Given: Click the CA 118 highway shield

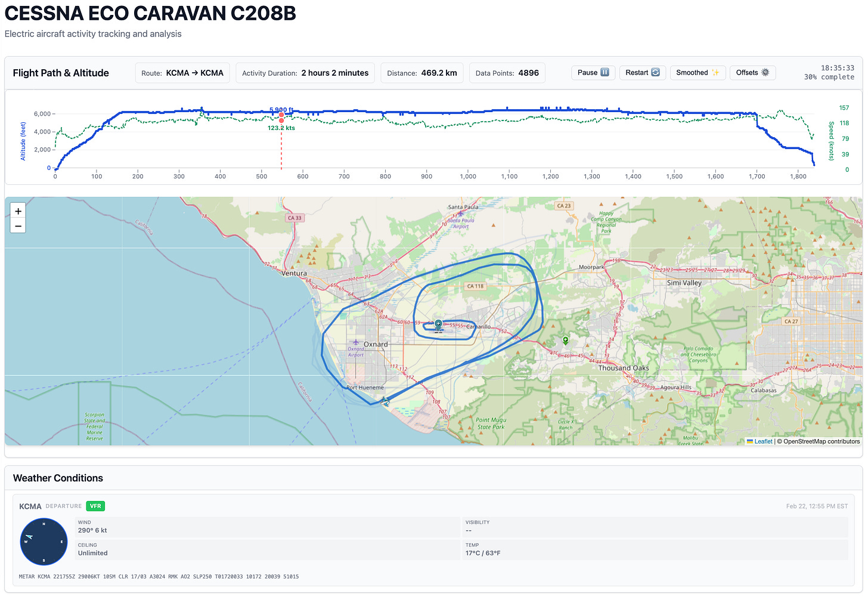Looking at the screenshot, I should coord(475,286).
